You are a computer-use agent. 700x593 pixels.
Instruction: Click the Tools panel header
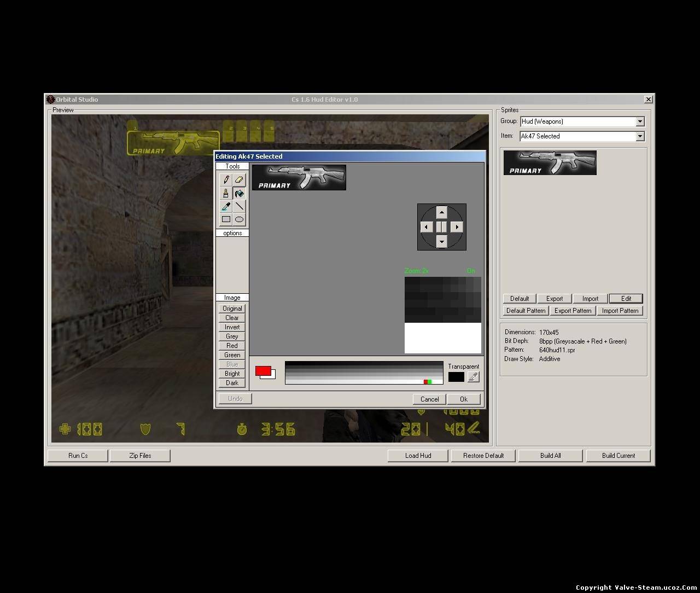tap(232, 166)
